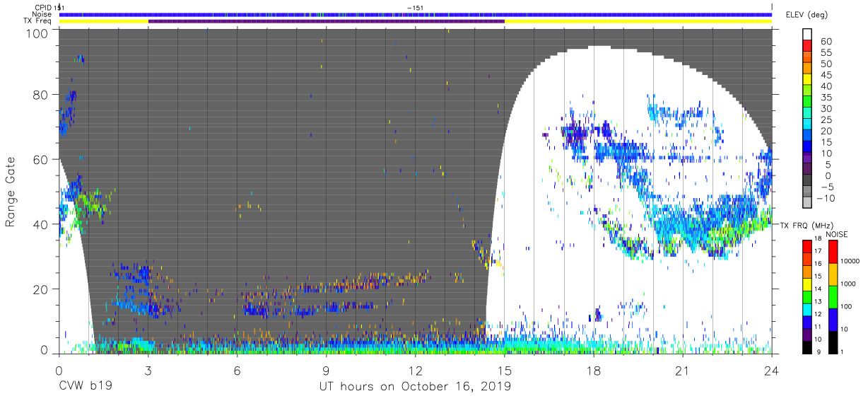
Task: Click y-axis tick label '40'
Action: click(42, 224)
